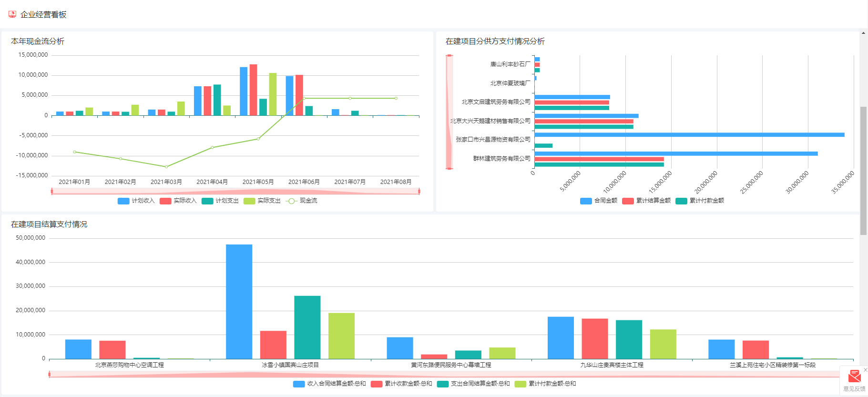
Task: Hide the 计划收入 series via legend
Action: click(123, 201)
